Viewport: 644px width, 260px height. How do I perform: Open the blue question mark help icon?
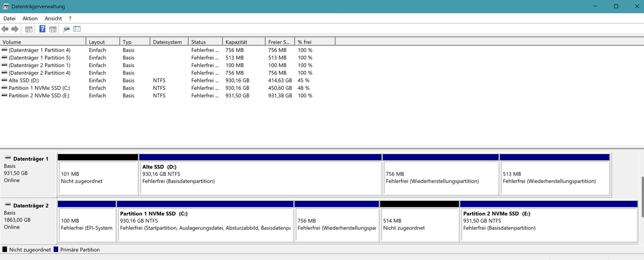pyautogui.click(x=42, y=29)
